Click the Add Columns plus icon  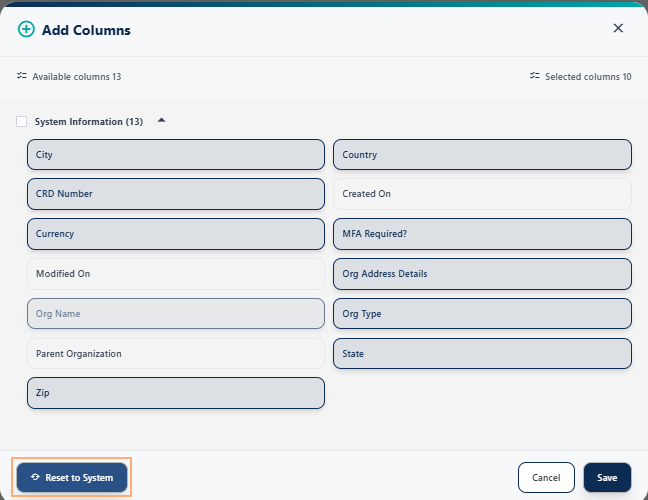[x=26, y=30]
